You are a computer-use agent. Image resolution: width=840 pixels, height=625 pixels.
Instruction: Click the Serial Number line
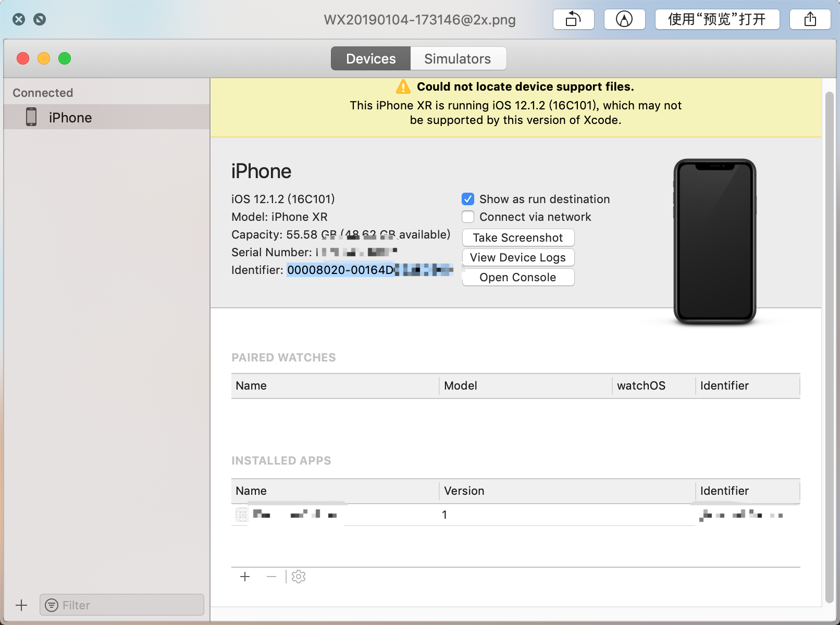(314, 253)
